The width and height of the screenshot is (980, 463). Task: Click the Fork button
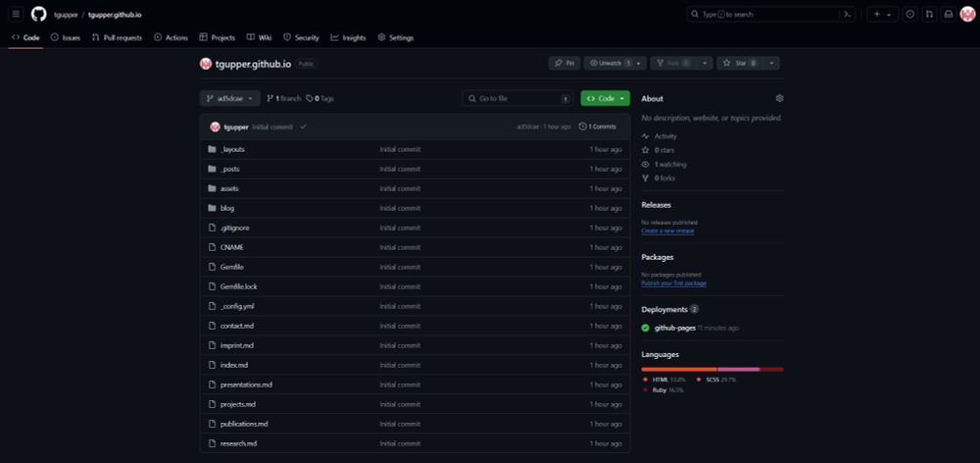tap(674, 63)
